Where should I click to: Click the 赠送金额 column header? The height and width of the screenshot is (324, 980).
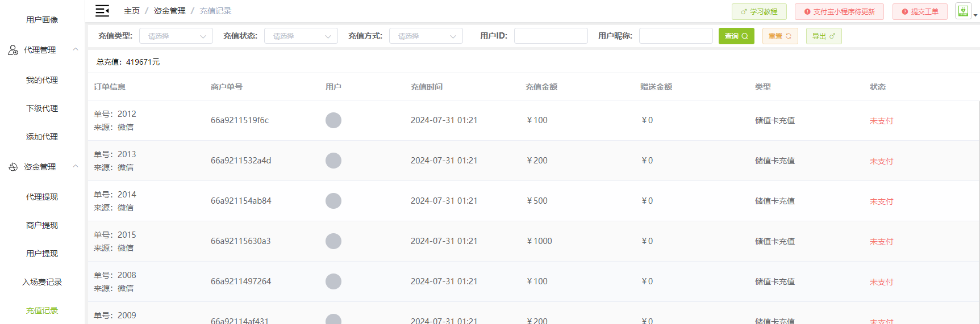coord(656,87)
